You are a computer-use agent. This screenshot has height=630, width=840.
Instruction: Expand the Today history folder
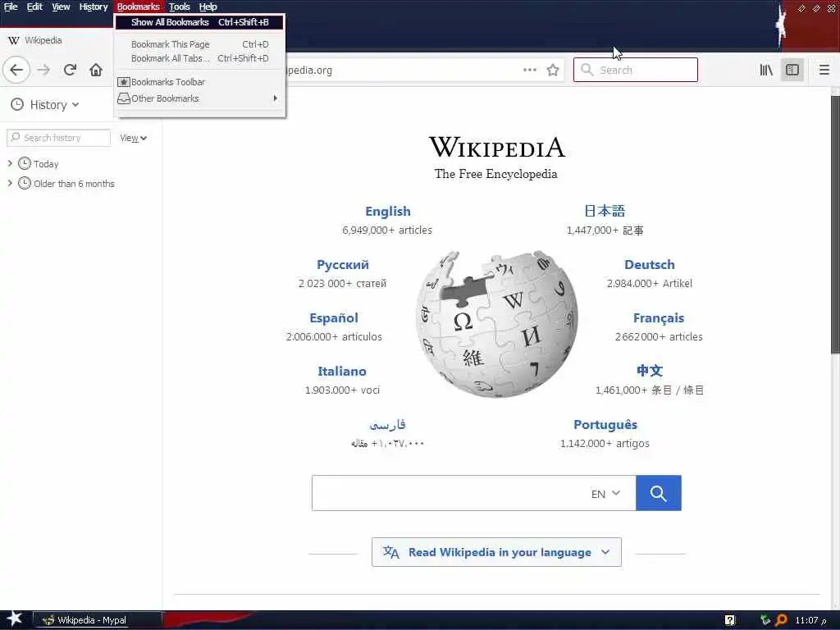(10, 163)
